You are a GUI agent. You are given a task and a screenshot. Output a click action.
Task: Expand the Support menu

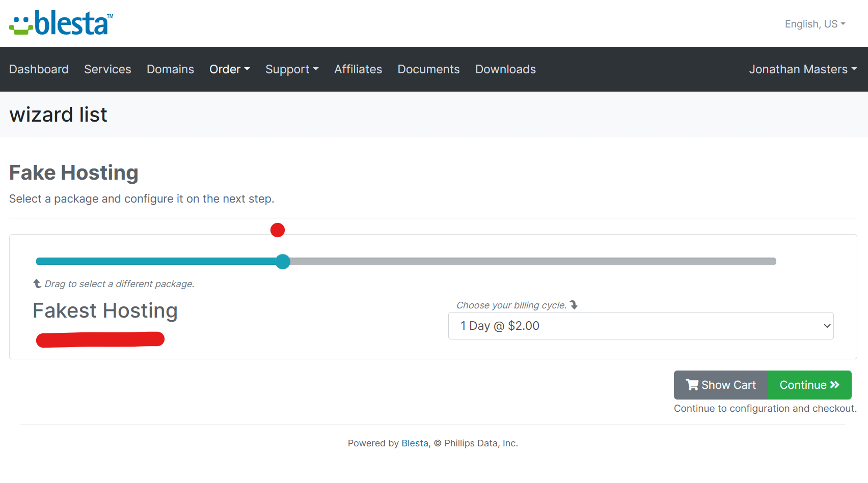tap(291, 69)
